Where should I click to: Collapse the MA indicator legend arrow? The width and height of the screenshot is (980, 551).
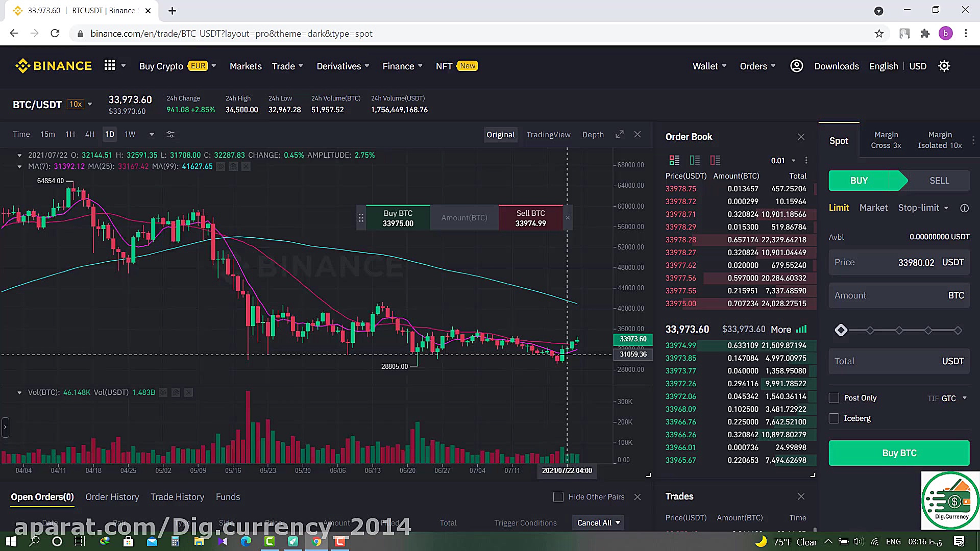(19, 166)
